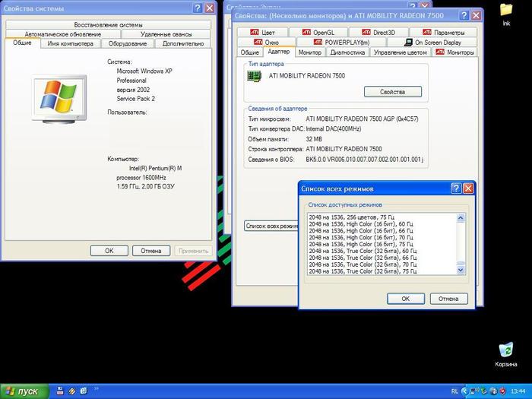
Task: Switch to the OpenGL tab
Action: click(x=318, y=33)
